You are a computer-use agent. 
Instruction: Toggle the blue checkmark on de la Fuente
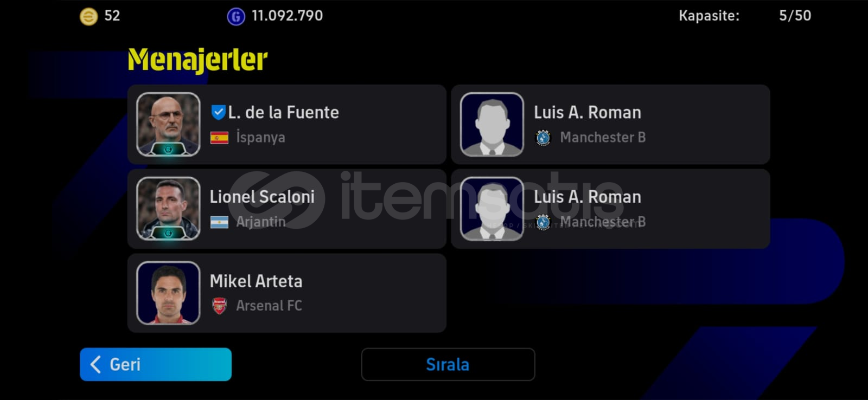point(218,112)
